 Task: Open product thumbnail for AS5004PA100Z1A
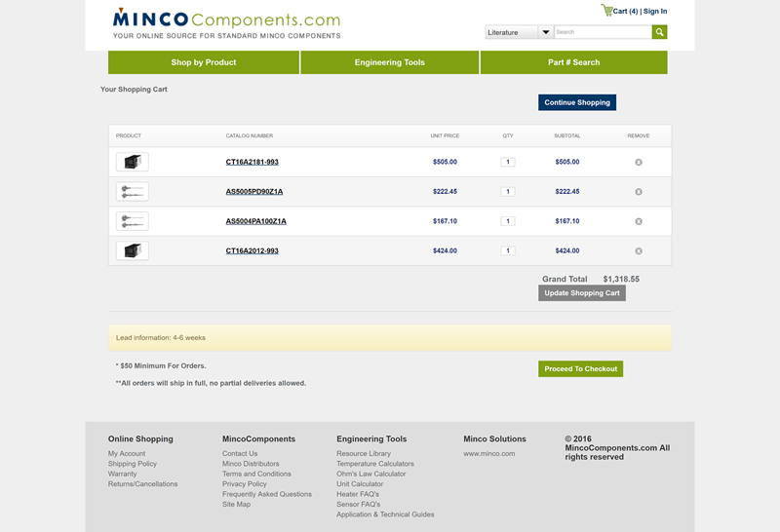(133, 221)
